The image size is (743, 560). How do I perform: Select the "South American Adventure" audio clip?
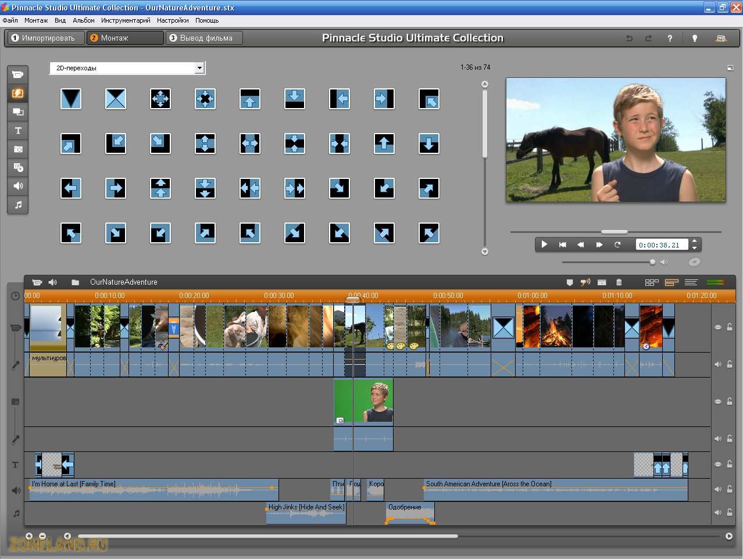pos(555,490)
